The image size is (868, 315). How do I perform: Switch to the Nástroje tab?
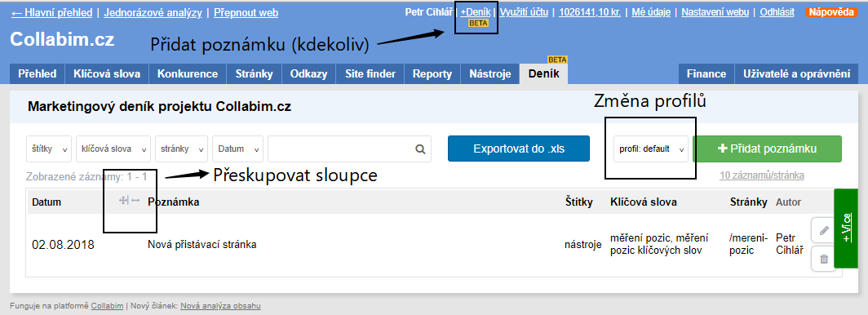[490, 73]
